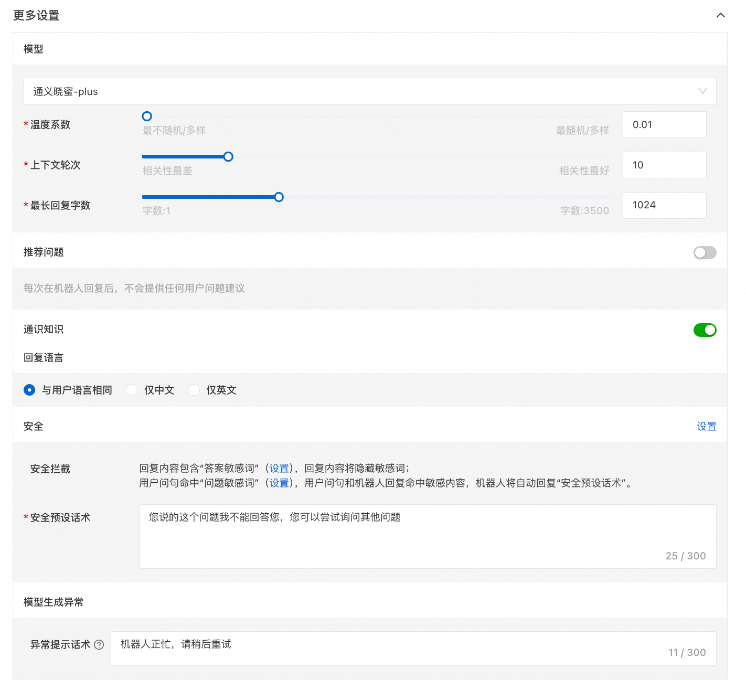The width and height of the screenshot is (746, 700).
Task: Open 设置 link for 答案敏感词
Action: [x=279, y=468]
